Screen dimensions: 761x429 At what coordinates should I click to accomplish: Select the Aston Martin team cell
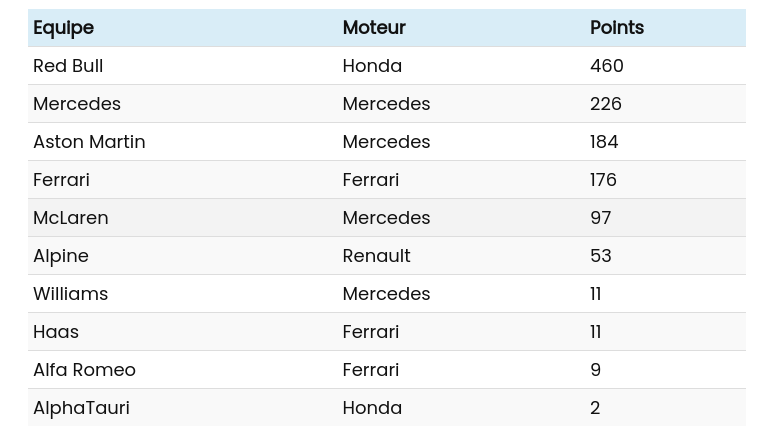[89, 142]
